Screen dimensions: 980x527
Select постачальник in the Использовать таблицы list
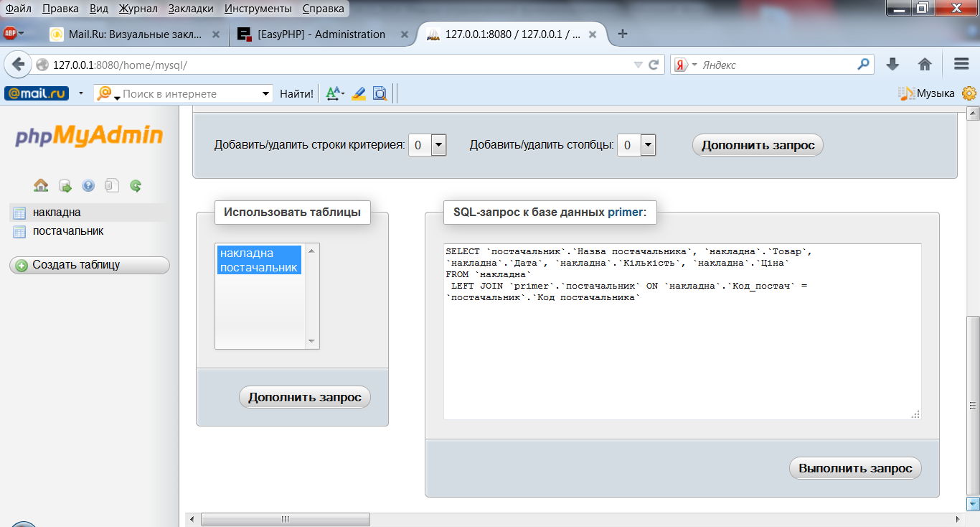pos(259,267)
